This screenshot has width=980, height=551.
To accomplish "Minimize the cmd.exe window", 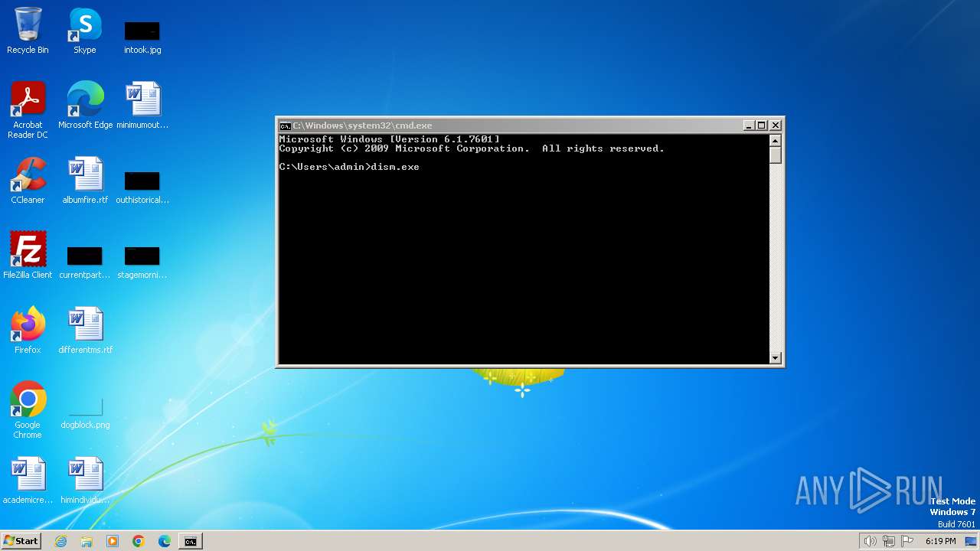I will [x=749, y=126].
